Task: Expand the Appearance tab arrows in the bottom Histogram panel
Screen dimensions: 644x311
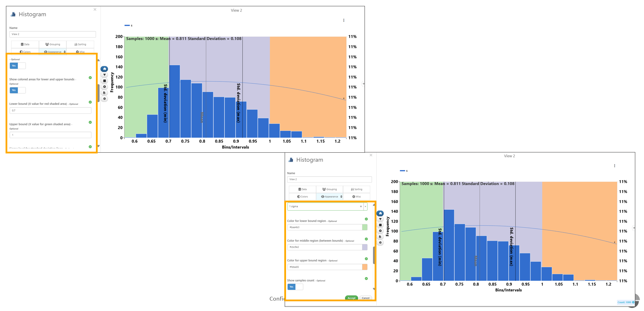Action: [x=341, y=197]
